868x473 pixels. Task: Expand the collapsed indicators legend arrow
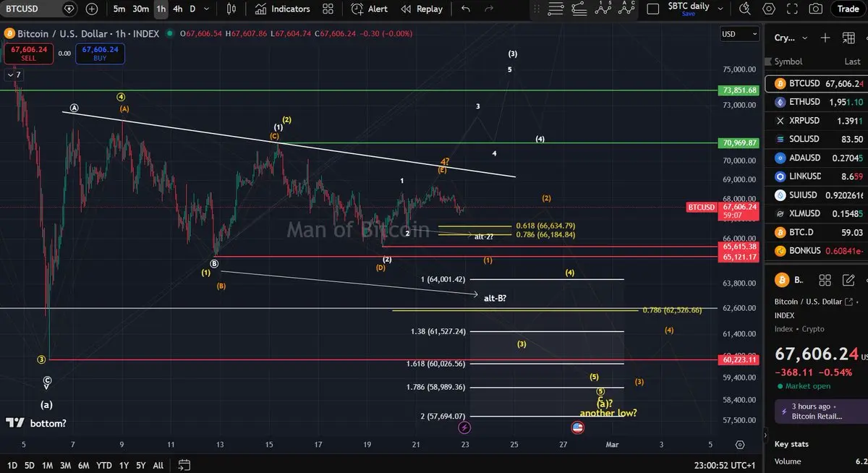coord(13,74)
